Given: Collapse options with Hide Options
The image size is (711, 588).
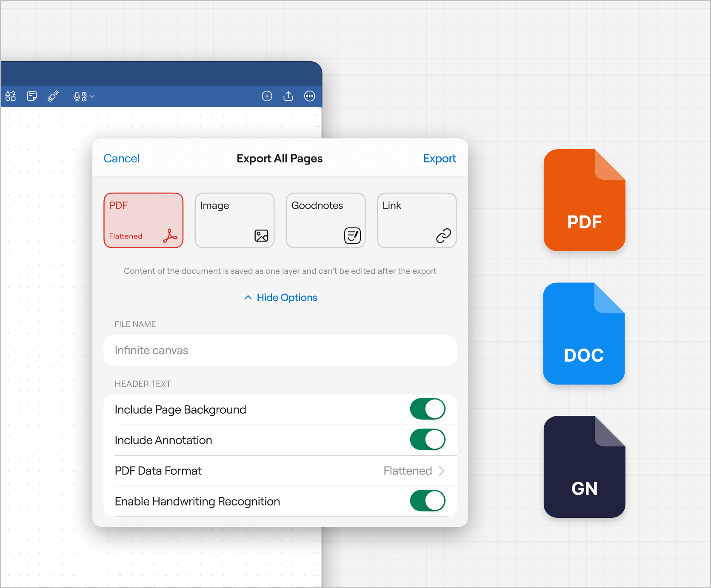Looking at the screenshot, I should pos(281,298).
